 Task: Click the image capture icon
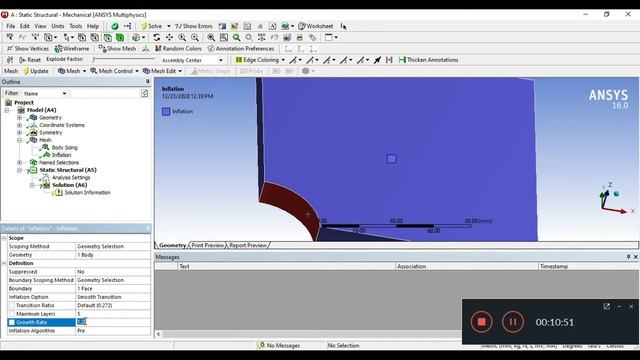287,37
